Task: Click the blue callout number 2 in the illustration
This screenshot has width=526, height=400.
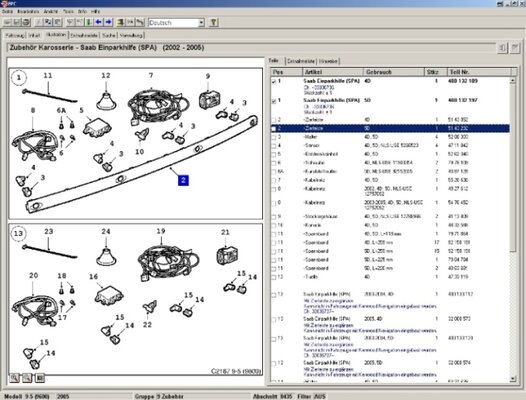Action: point(183,180)
